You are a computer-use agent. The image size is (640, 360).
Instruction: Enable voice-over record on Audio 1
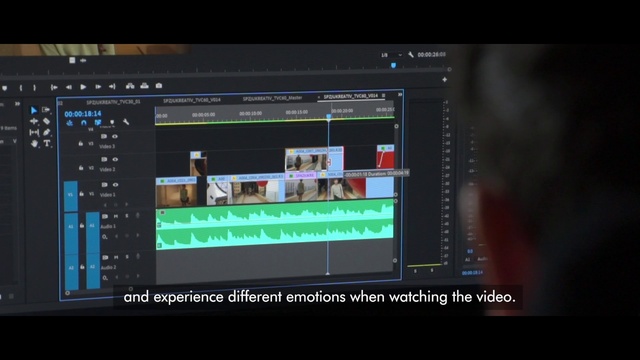point(138,215)
